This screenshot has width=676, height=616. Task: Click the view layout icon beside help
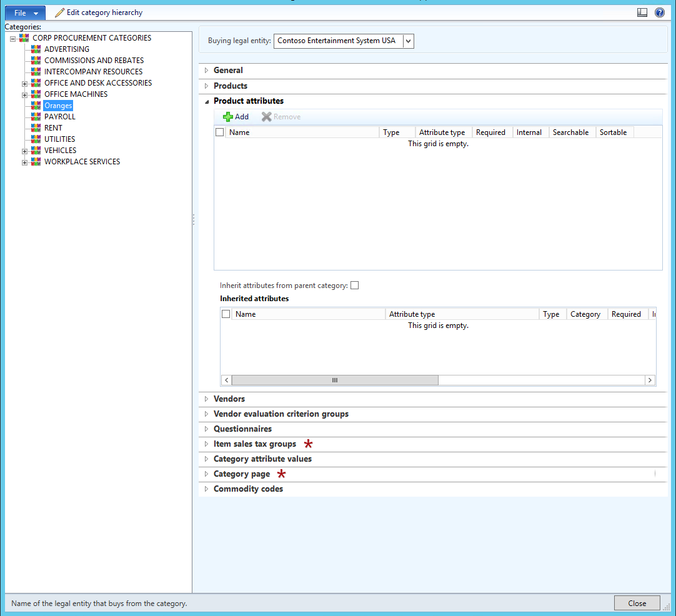click(x=642, y=12)
